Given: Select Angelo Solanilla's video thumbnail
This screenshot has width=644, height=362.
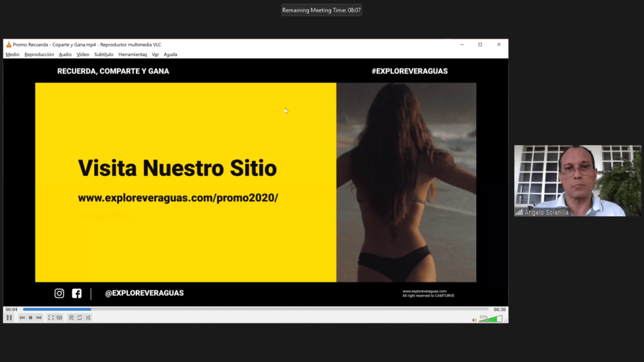Looking at the screenshot, I should click(x=577, y=180).
